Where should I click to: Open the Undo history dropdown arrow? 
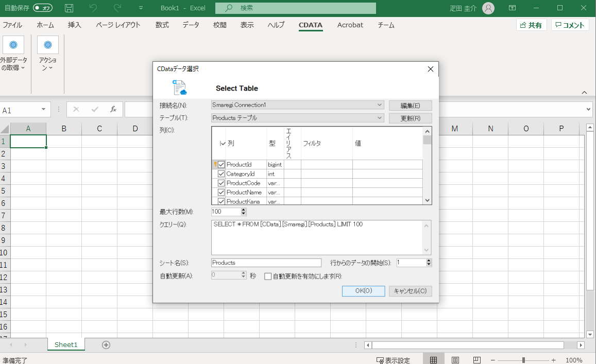coord(140,8)
